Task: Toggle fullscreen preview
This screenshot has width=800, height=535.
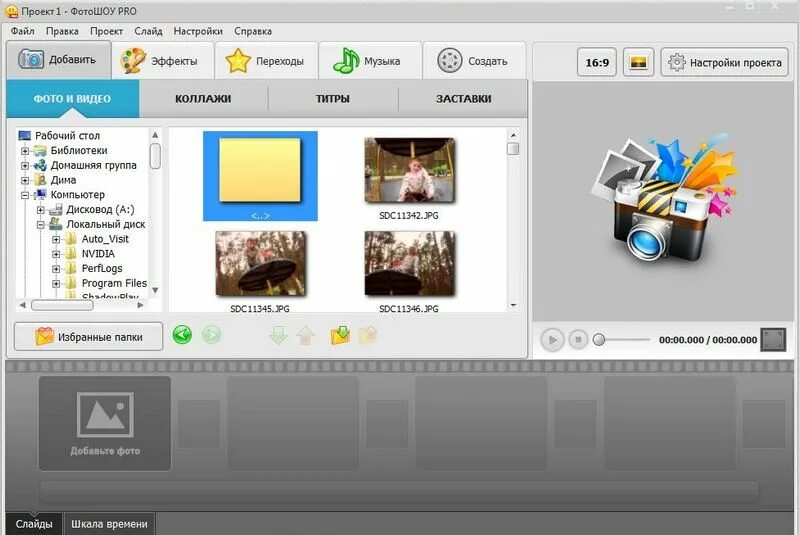Action: tap(773, 340)
